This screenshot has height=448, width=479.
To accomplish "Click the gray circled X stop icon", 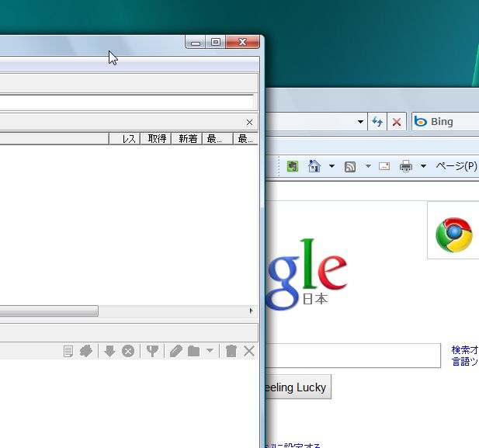I will pyautogui.click(x=128, y=351).
